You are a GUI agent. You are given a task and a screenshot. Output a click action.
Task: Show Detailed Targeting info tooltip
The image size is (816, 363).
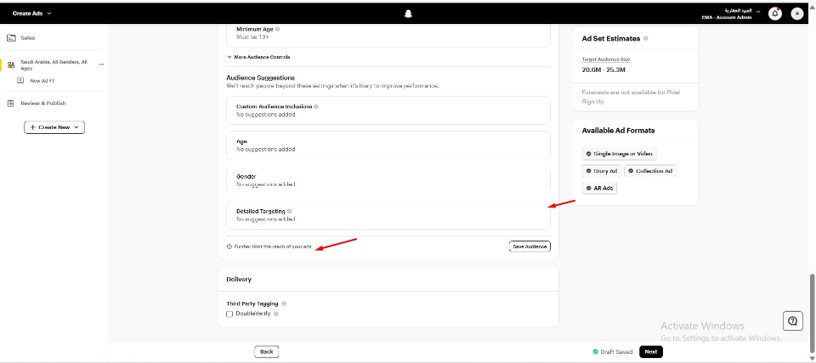click(289, 212)
